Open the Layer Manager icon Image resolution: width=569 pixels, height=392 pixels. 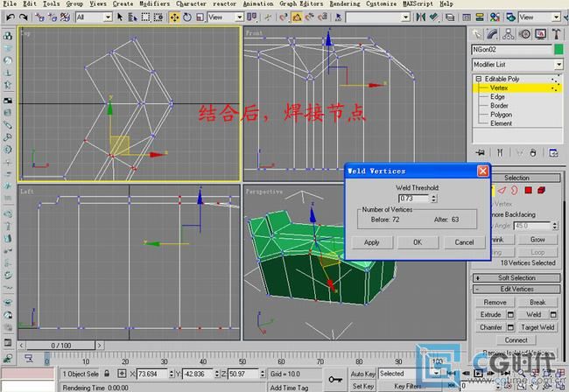(x=450, y=17)
